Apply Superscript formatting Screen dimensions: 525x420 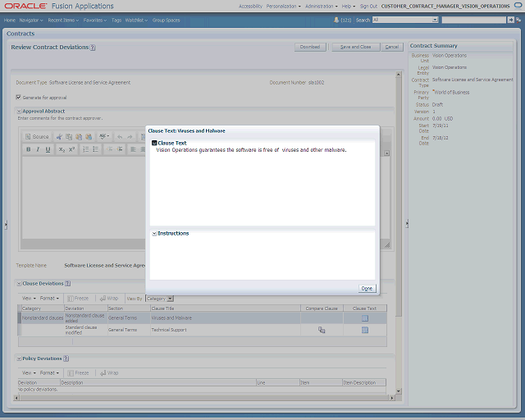click(71, 149)
